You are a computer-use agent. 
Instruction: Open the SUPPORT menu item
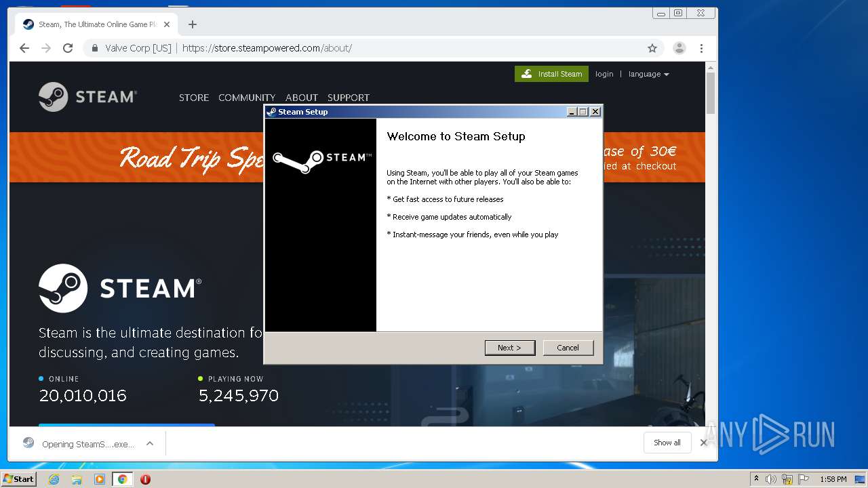(x=349, y=98)
